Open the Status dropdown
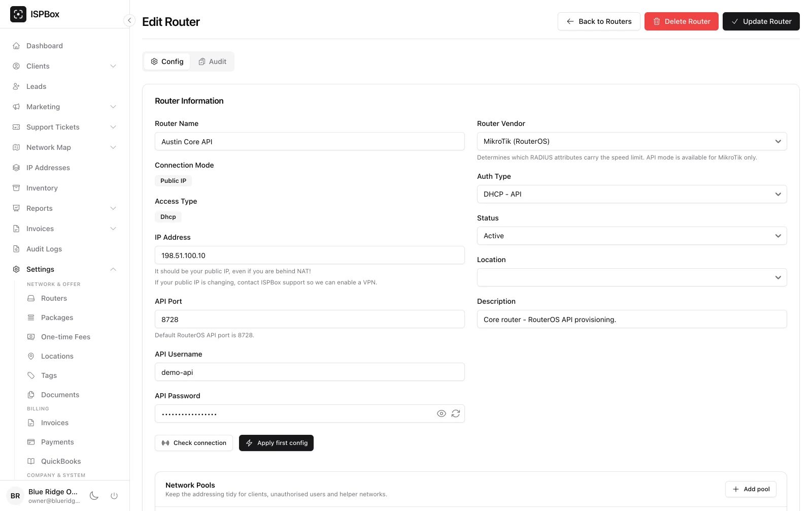Image resolution: width=812 pixels, height=511 pixels. pyautogui.click(x=632, y=236)
